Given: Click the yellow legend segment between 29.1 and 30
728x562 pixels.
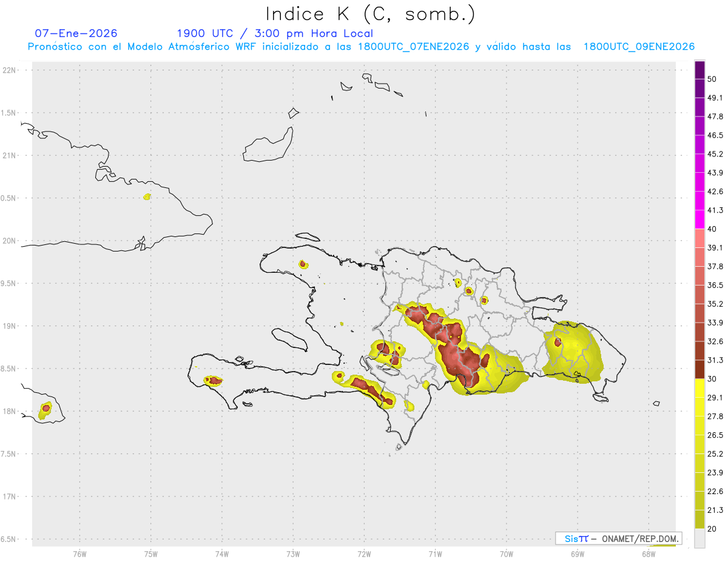Looking at the screenshot, I should [700, 388].
